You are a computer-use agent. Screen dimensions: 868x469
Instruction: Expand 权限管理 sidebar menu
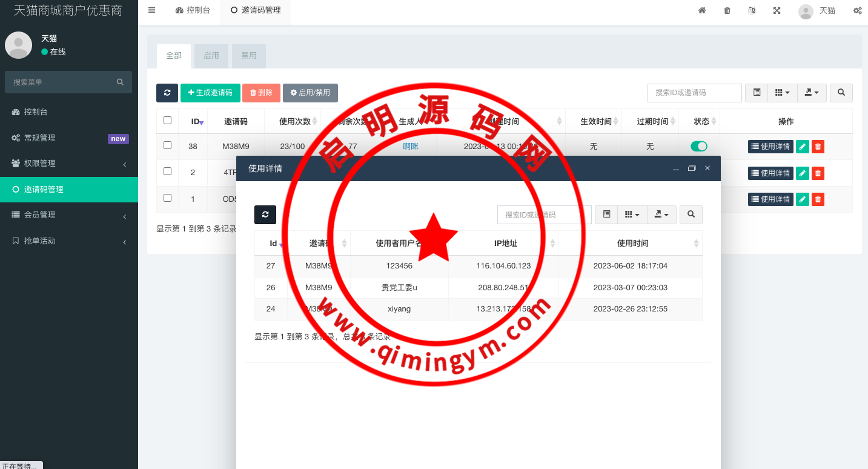point(68,164)
